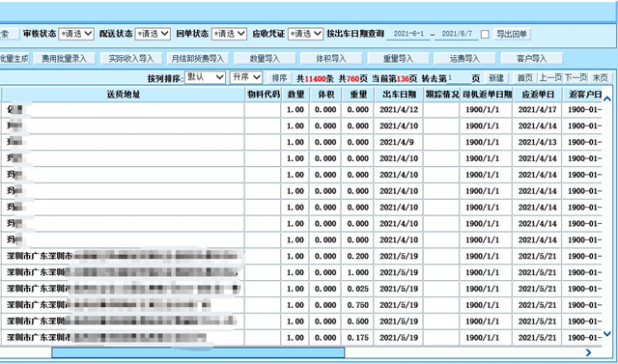Click the 出车日期 column header

399,95
